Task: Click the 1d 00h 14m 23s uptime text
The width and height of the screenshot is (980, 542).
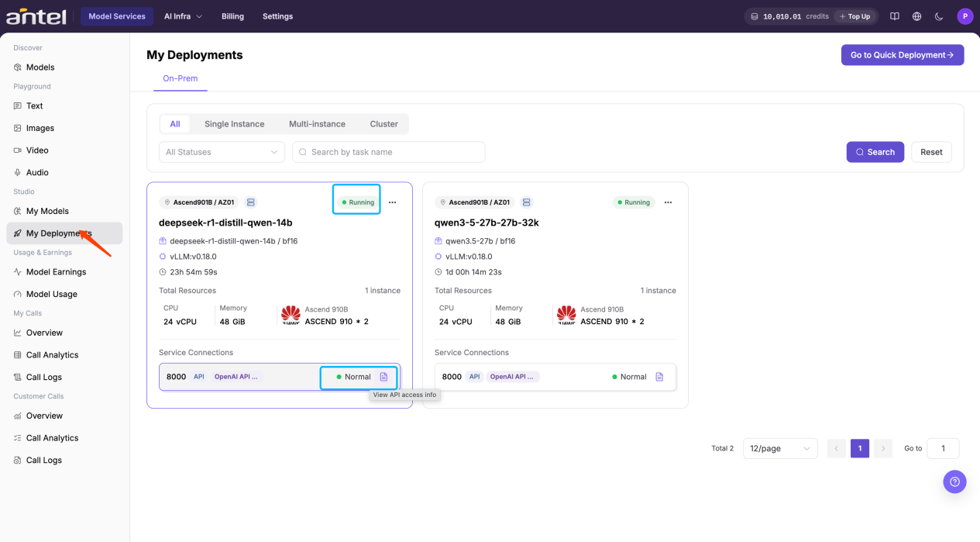Action: click(473, 272)
